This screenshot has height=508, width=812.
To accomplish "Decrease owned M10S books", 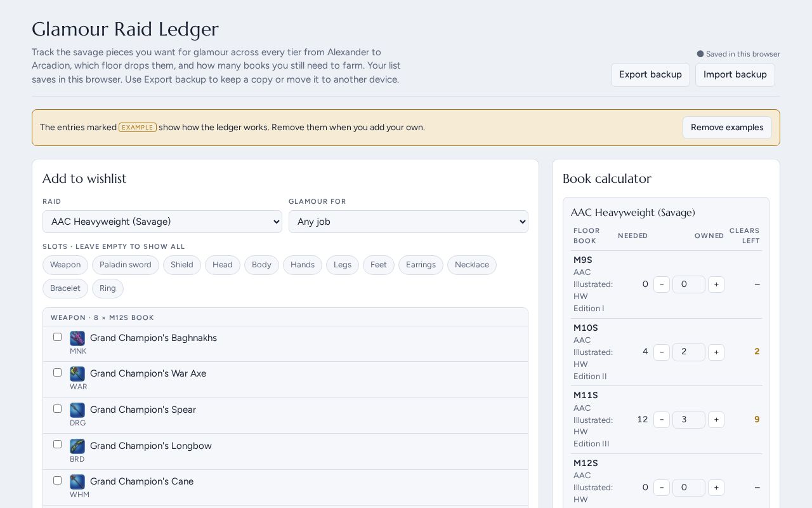I will (x=662, y=352).
